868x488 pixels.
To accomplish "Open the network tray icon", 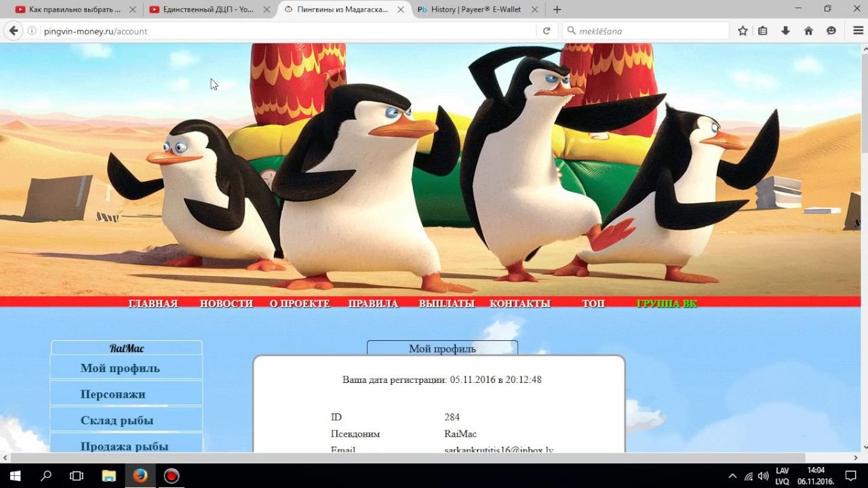I will pyautogui.click(x=748, y=476).
